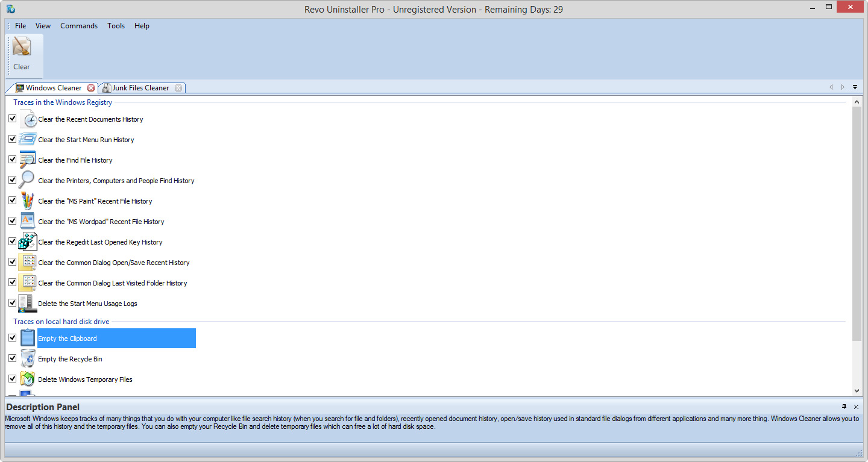Image resolution: width=868 pixels, height=462 pixels.
Task: Click the Clipboard icon
Action: click(28, 338)
